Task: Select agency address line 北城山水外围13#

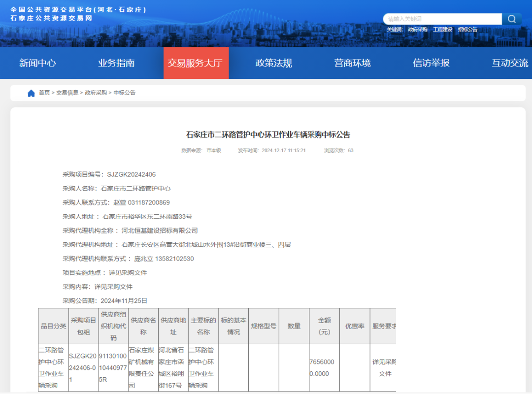Action: 177,245
